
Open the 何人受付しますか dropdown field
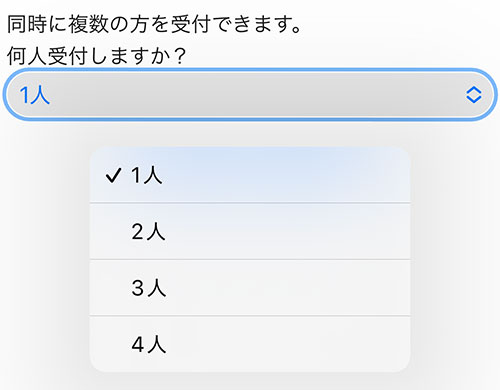coord(250,95)
